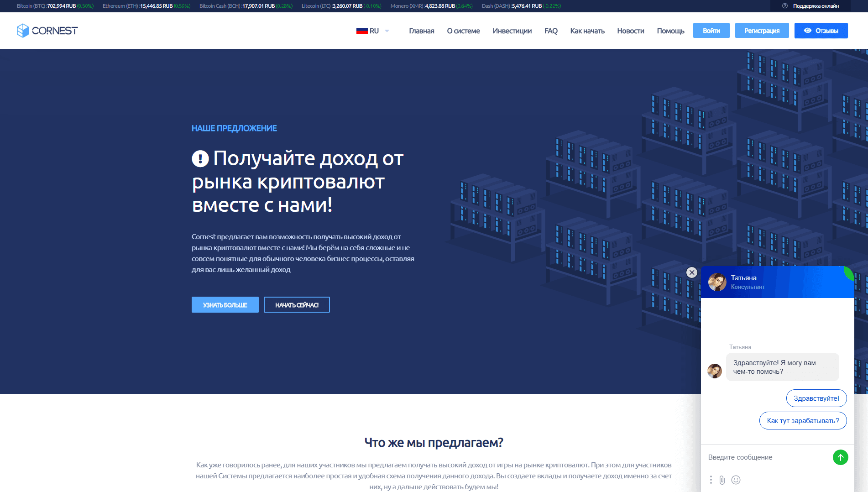Open the Инвестиции menu item
Image resolution: width=868 pixels, height=492 pixels.
pyautogui.click(x=512, y=31)
